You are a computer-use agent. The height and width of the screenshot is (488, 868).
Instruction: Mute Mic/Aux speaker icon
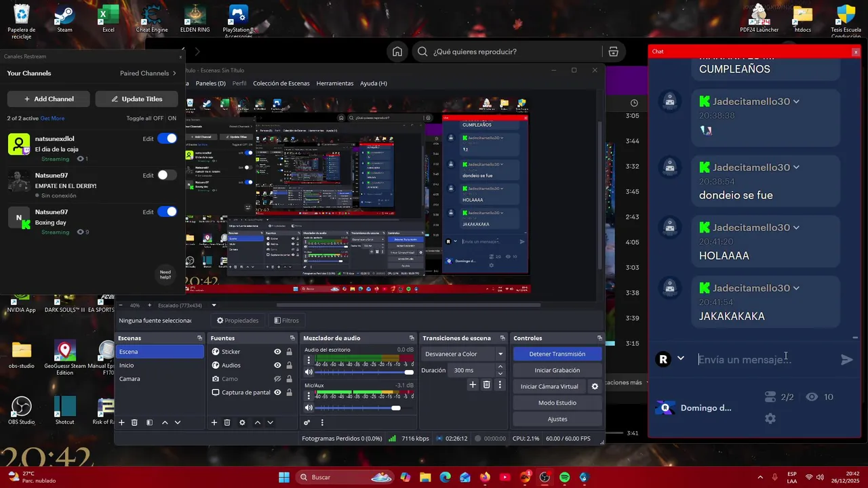coord(309,407)
